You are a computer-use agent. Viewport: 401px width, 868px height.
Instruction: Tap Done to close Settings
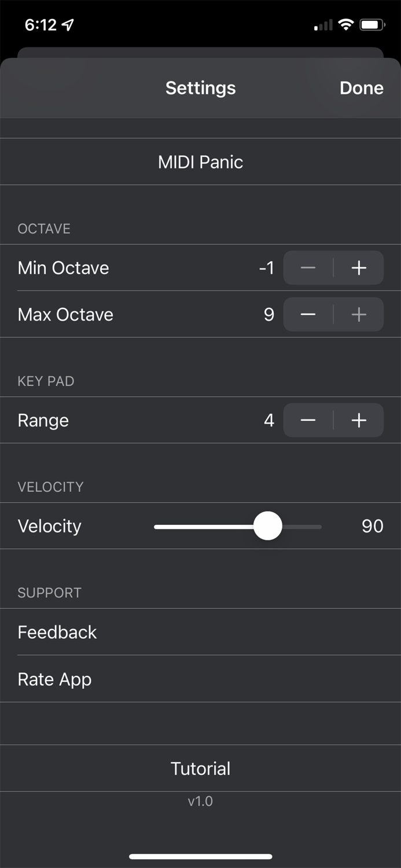(361, 88)
